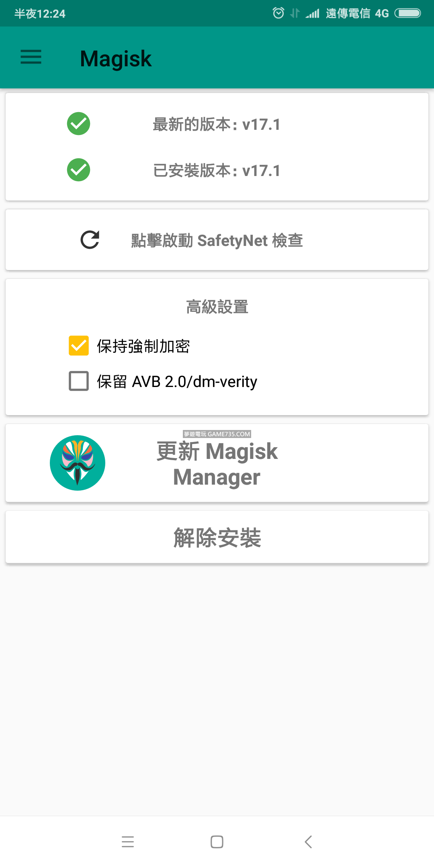Viewport: 434px width, 868px height.
Task: Tap 點擊啟動 SafetyNet 檢查 text
Action: [217, 241]
